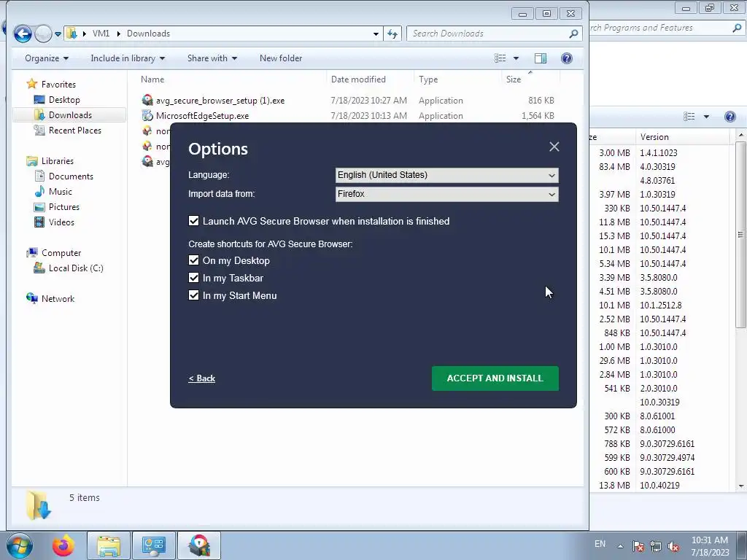Open the Organize menu

pos(47,58)
